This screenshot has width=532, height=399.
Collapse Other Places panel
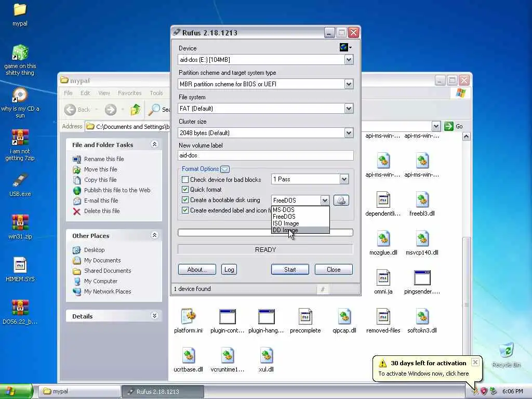154,235
